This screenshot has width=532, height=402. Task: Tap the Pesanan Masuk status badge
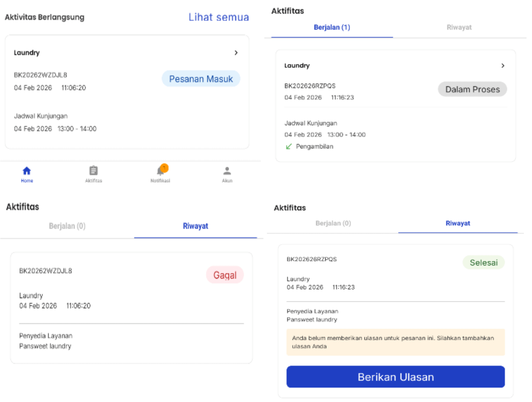201,79
